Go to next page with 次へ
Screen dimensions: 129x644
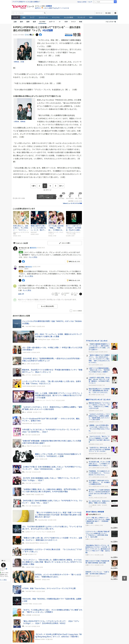pos(61,186)
